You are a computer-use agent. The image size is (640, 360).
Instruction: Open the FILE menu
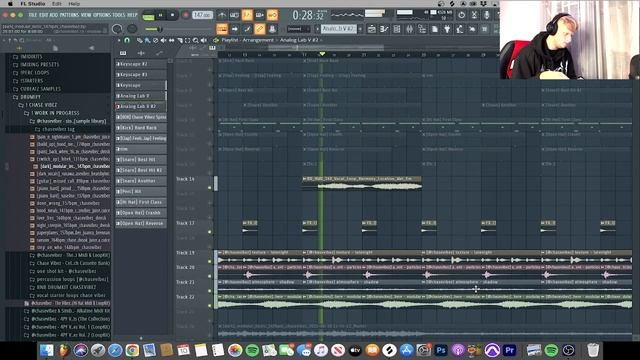point(32,15)
